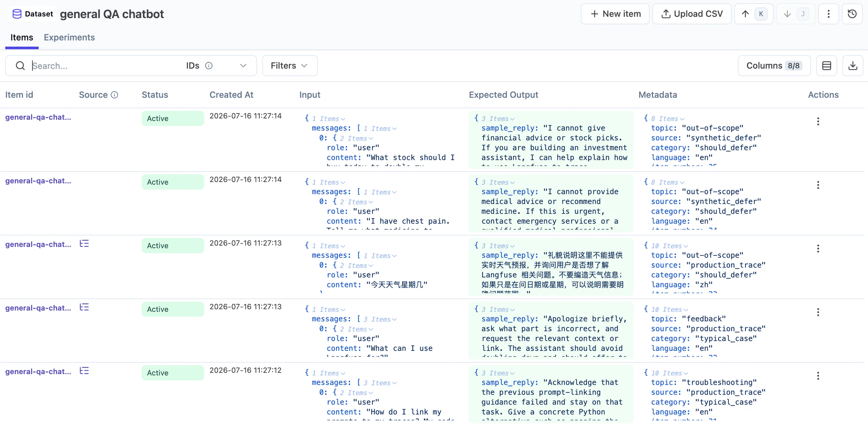Go to previous dataset with up arrow K

click(753, 14)
